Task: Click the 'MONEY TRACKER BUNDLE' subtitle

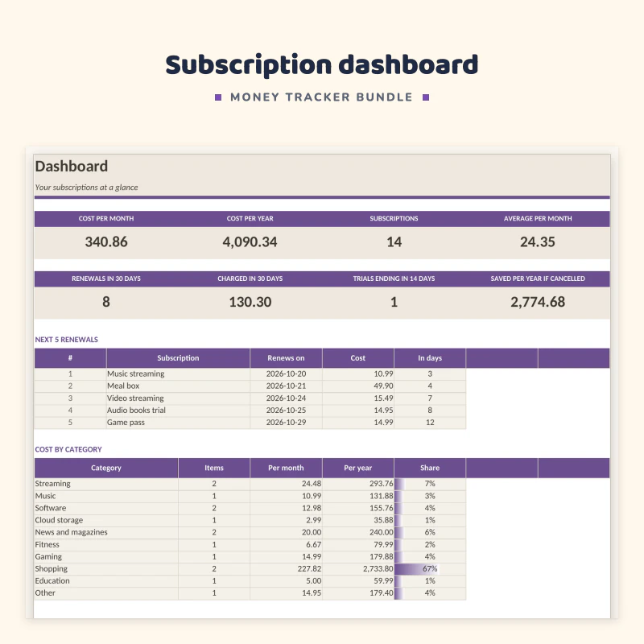Action: coord(321,97)
